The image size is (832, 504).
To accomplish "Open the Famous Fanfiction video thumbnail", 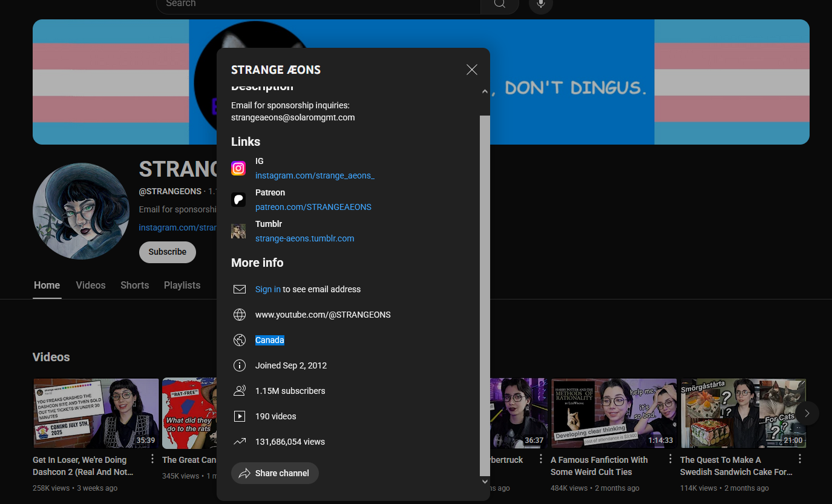I will point(614,413).
